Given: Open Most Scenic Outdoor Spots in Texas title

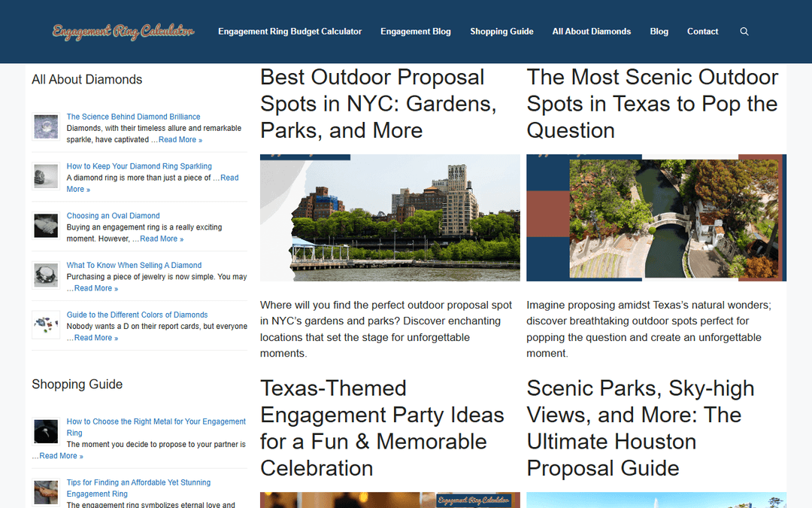Looking at the screenshot, I should coord(652,104).
